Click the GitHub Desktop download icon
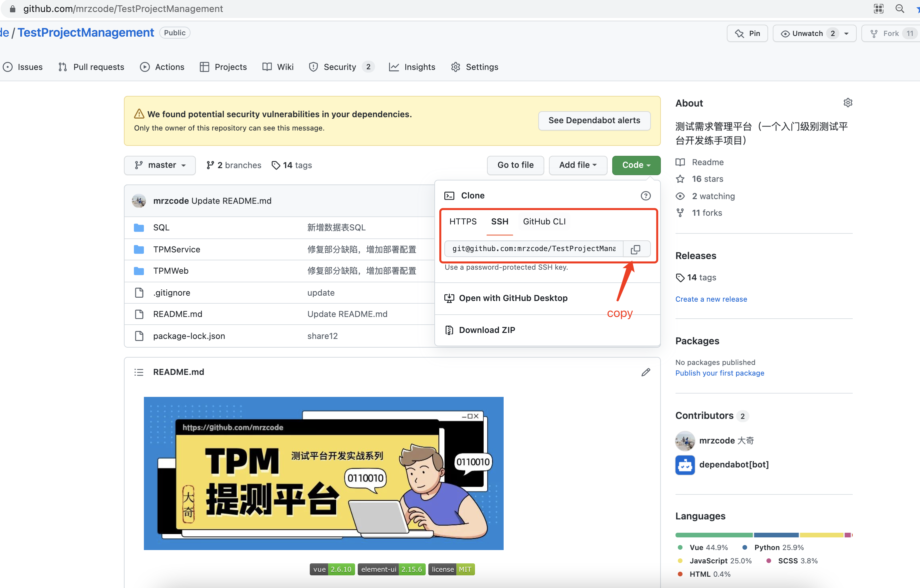Viewport: 920px width, 588px height. coord(449,298)
